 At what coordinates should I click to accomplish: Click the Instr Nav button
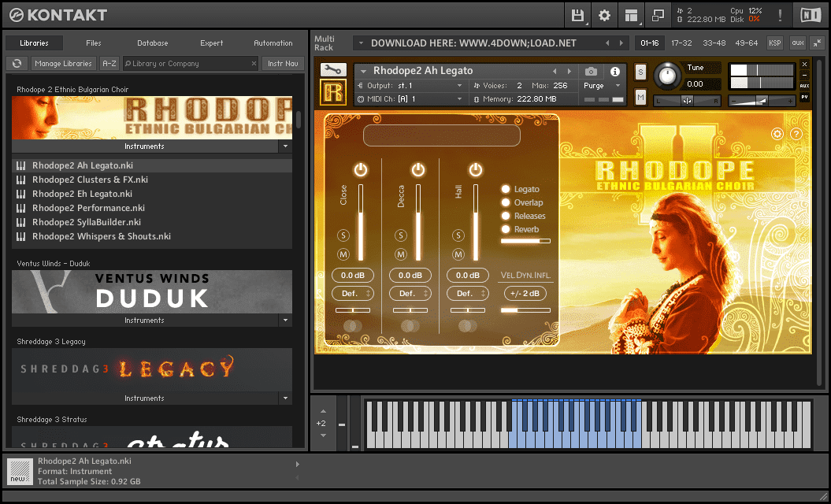283,63
